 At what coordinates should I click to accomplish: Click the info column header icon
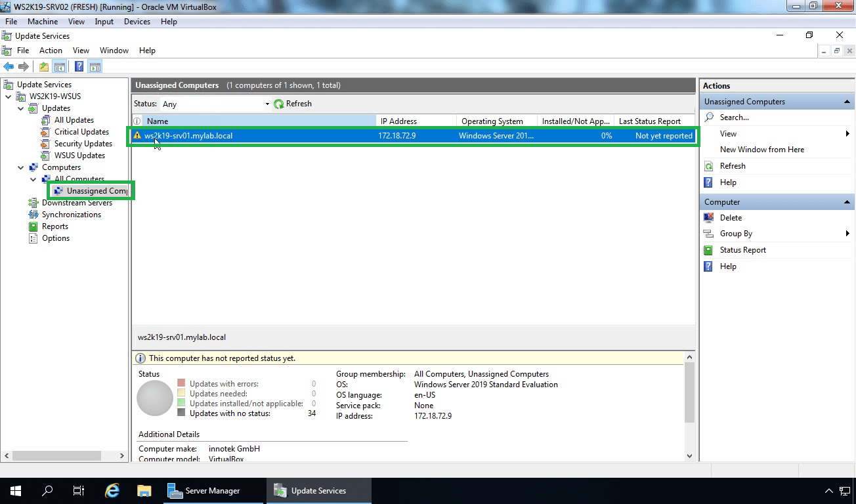click(137, 121)
